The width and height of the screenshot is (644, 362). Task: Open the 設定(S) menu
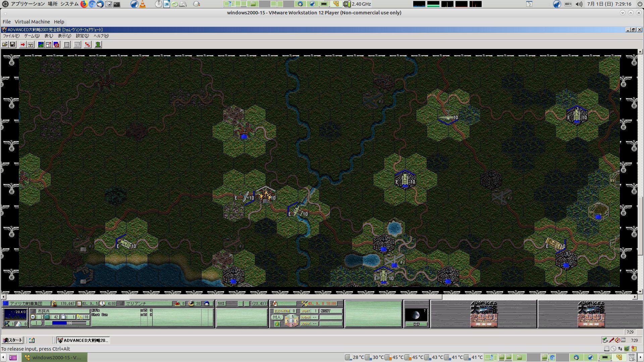[x=82, y=36]
